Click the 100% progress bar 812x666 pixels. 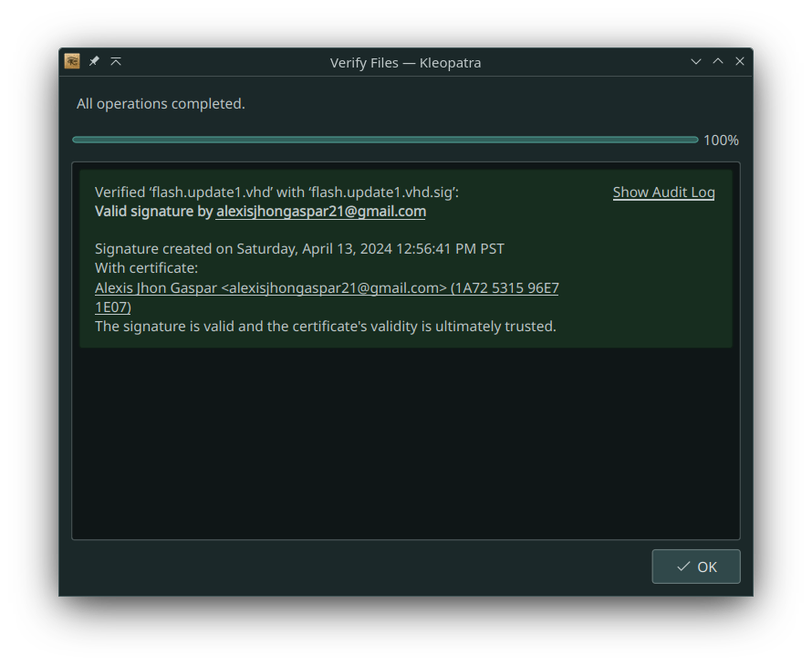click(x=385, y=140)
